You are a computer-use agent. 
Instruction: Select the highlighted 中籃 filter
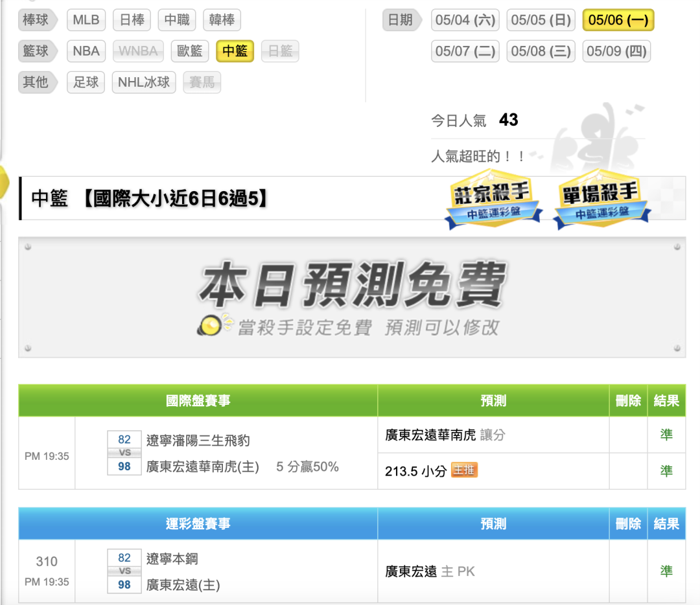235,51
